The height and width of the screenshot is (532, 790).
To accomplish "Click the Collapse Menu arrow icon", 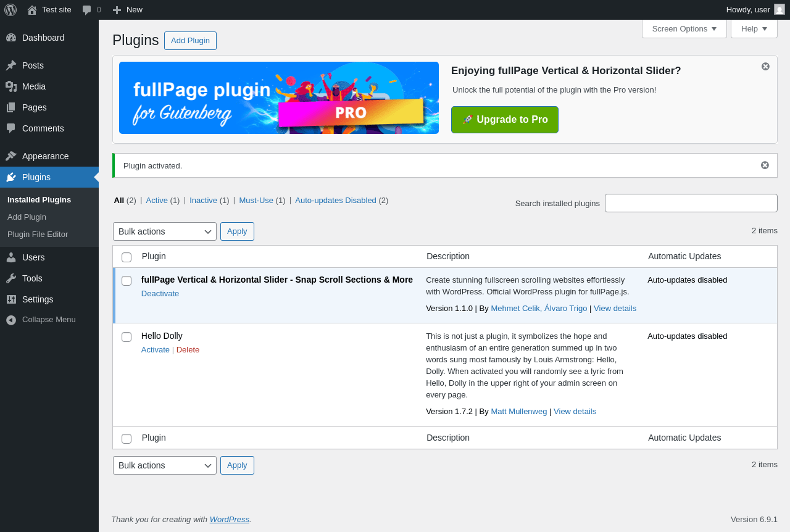I will [11, 320].
